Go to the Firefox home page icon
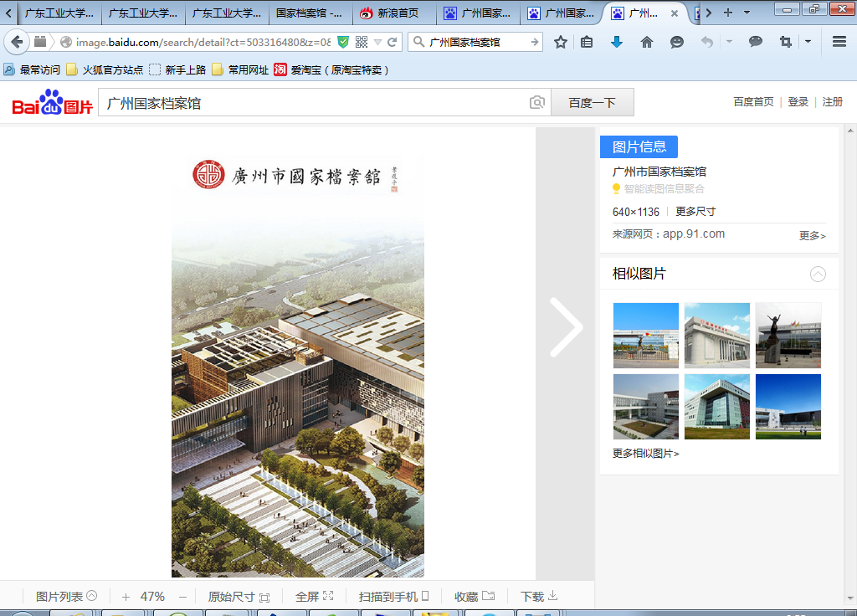This screenshot has width=857, height=616. (646, 42)
